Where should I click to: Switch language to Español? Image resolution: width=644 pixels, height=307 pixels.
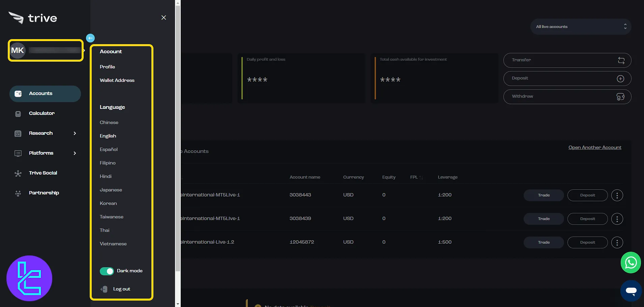[x=109, y=149]
